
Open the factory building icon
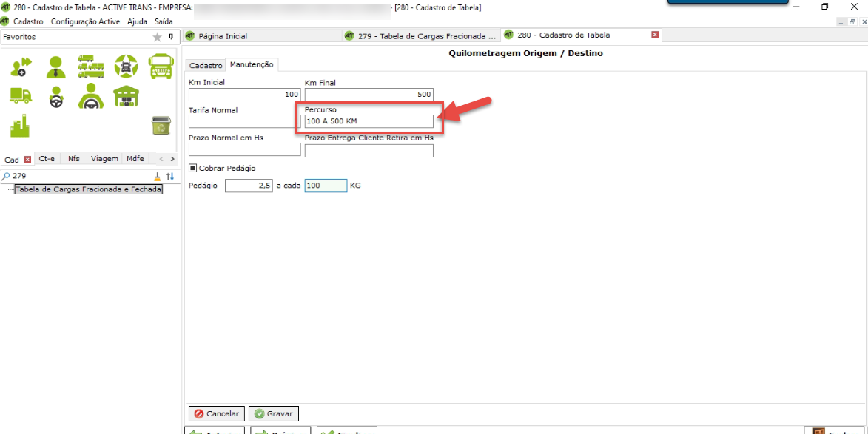point(20,126)
